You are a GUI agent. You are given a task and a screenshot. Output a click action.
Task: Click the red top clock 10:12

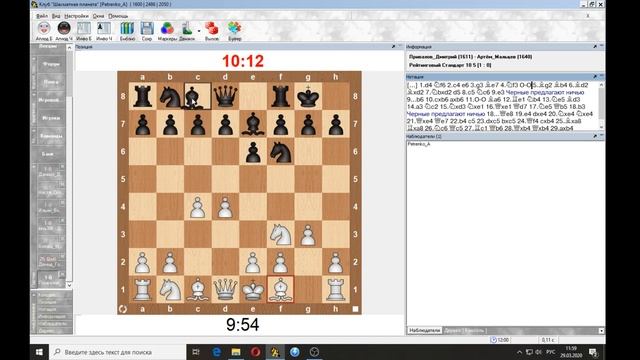point(243,61)
